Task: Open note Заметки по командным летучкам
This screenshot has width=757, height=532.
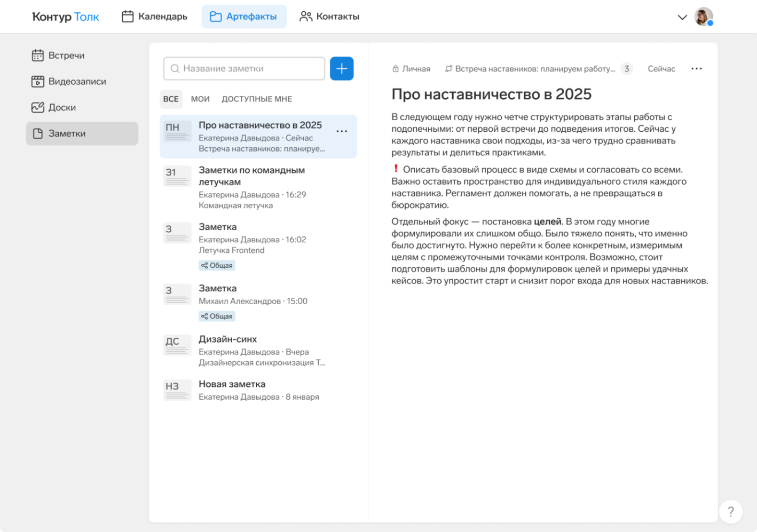Action: point(258,187)
